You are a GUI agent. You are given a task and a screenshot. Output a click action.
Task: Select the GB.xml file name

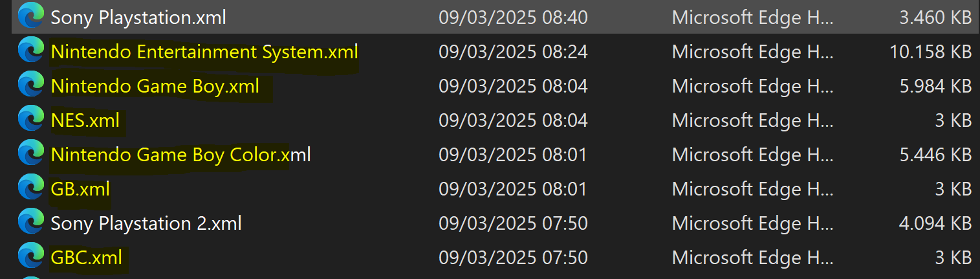[x=80, y=189]
